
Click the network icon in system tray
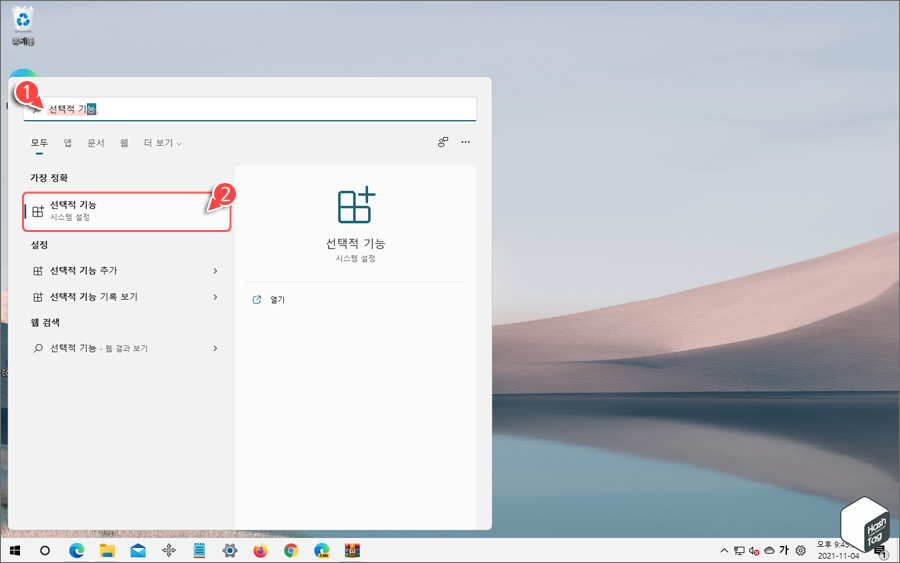[739, 551]
